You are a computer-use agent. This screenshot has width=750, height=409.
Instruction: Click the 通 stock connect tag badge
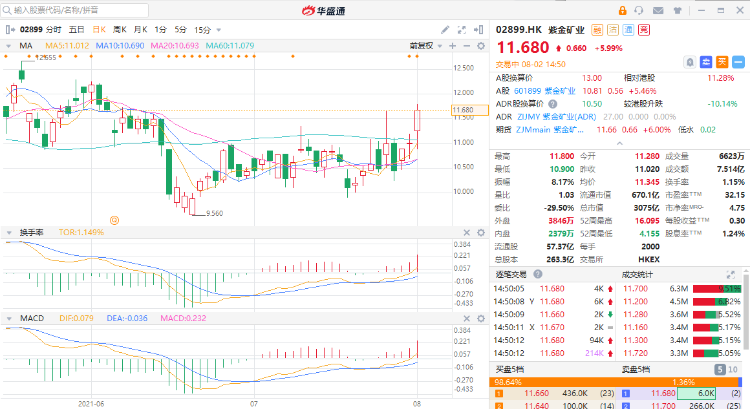tap(629, 30)
